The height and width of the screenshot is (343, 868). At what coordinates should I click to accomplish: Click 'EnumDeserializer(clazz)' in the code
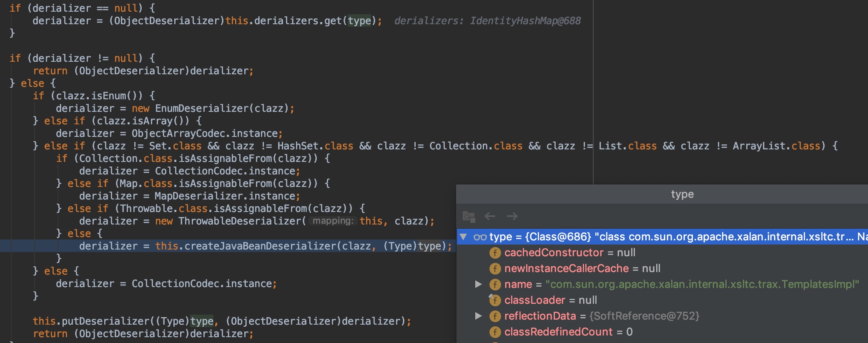222,108
